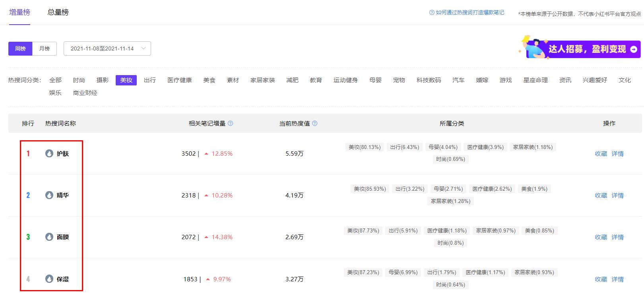Click the 美妆(85.93%) tag in 精华 row

370,189
